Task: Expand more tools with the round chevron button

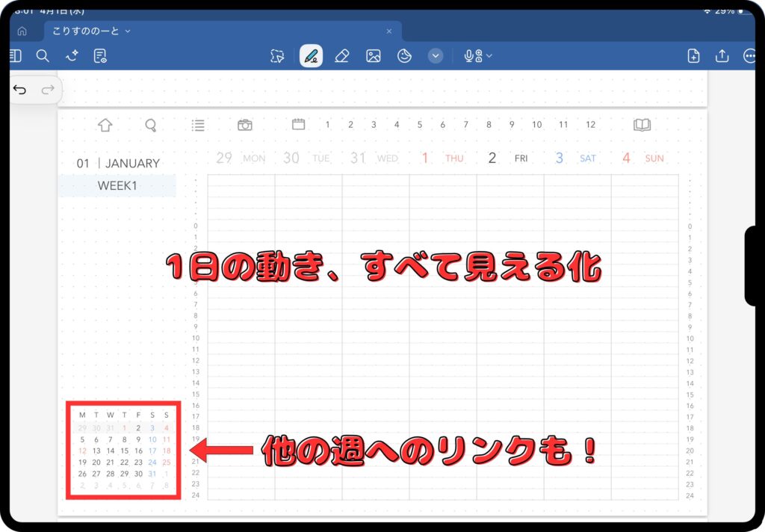Action: 436,56
